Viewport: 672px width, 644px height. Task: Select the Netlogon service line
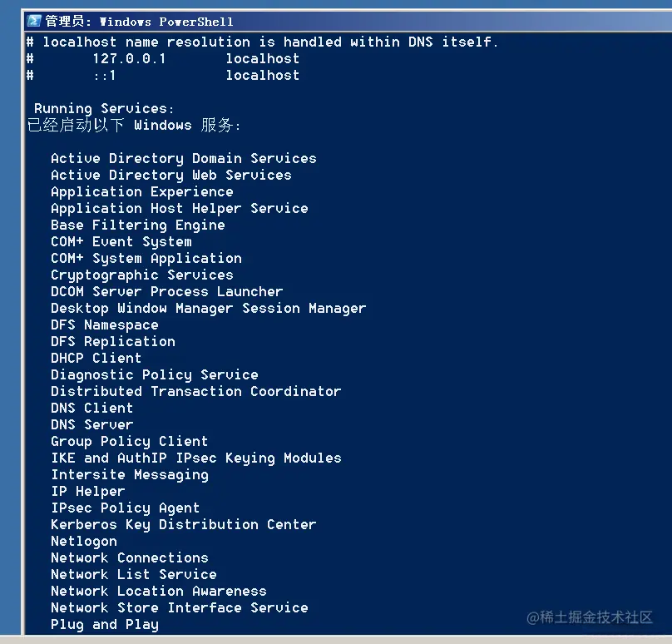click(83, 542)
